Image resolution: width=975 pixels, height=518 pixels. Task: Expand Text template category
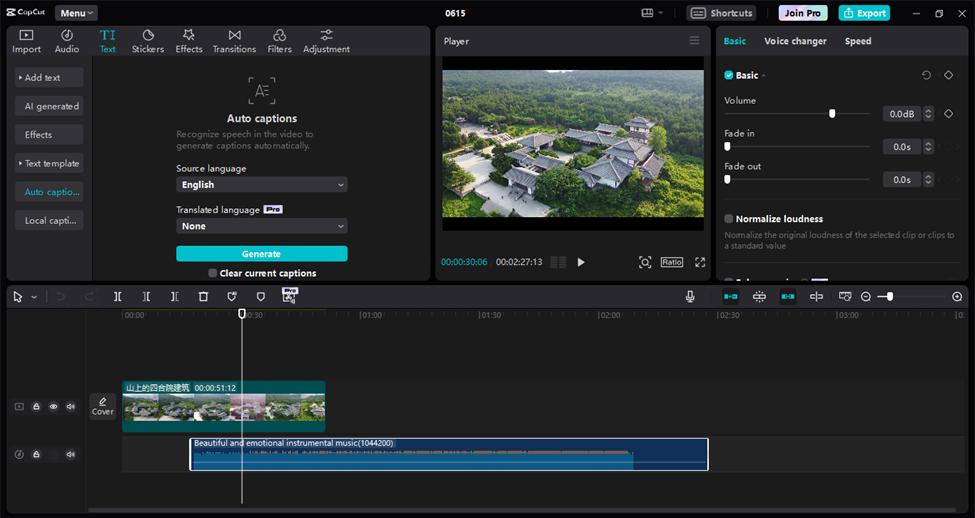coord(49,164)
